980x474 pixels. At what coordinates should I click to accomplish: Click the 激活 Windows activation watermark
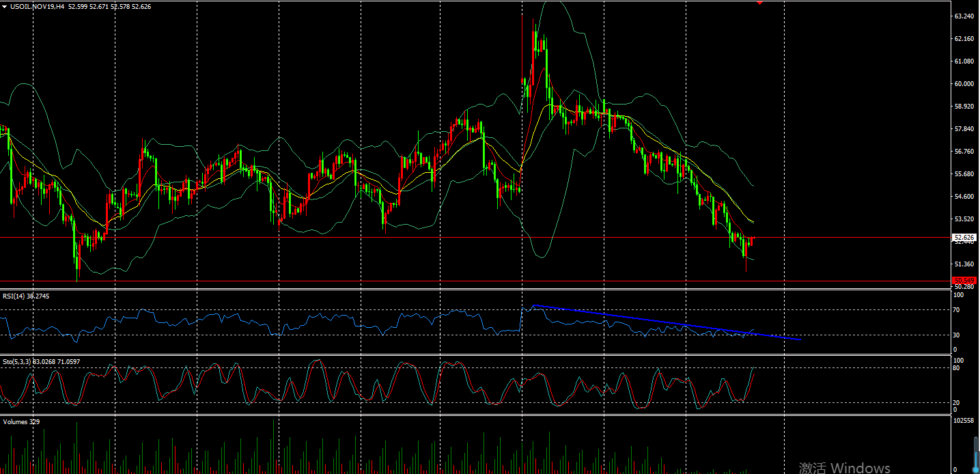click(x=845, y=468)
